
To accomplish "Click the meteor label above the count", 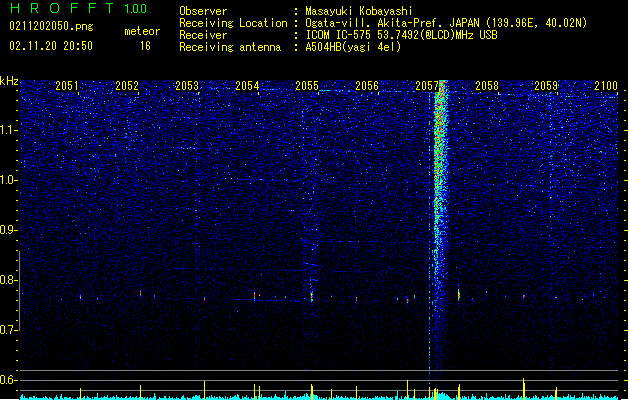I will [x=142, y=31].
